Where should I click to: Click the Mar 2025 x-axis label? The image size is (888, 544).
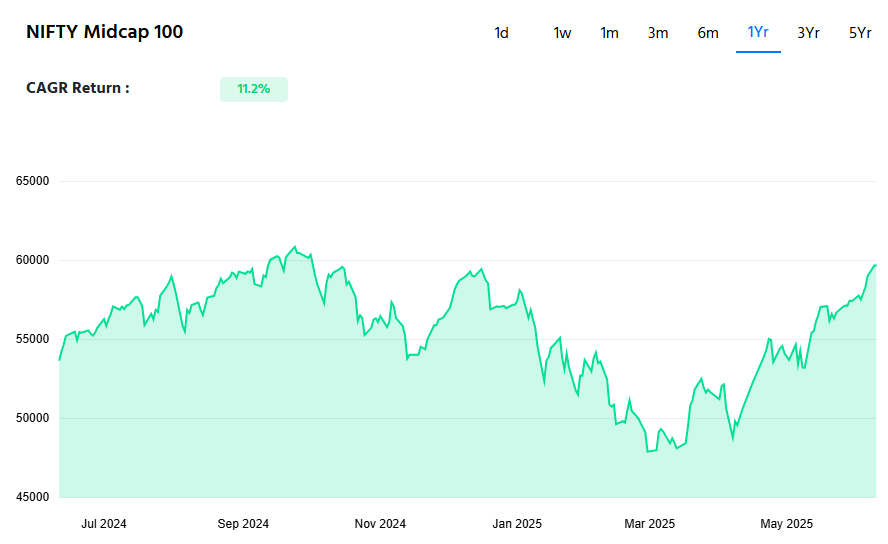[x=650, y=524]
